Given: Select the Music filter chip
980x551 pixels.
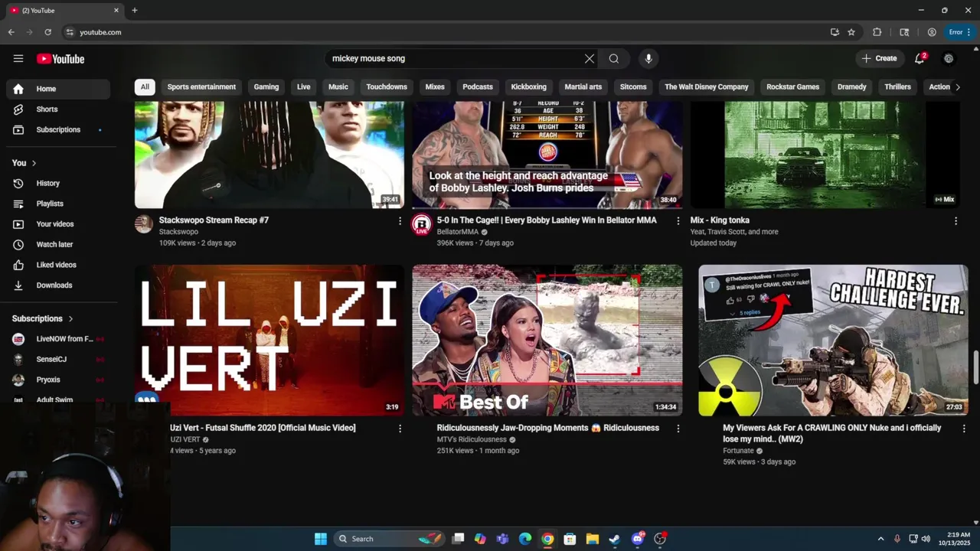Looking at the screenshot, I should (338, 86).
